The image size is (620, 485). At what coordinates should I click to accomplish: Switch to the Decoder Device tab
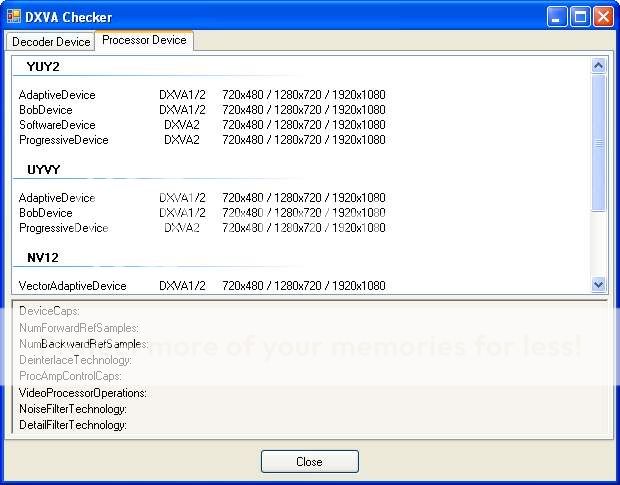pyautogui.click(x=51, y=42)
